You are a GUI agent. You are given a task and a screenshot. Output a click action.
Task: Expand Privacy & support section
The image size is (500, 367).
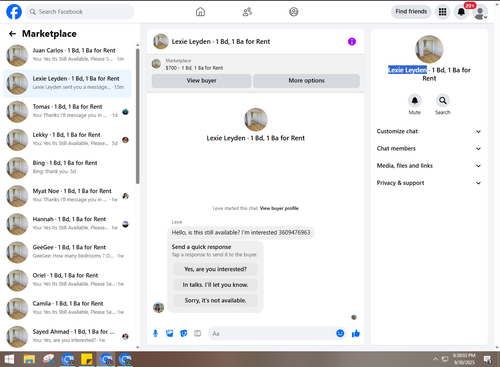(429, 183)
